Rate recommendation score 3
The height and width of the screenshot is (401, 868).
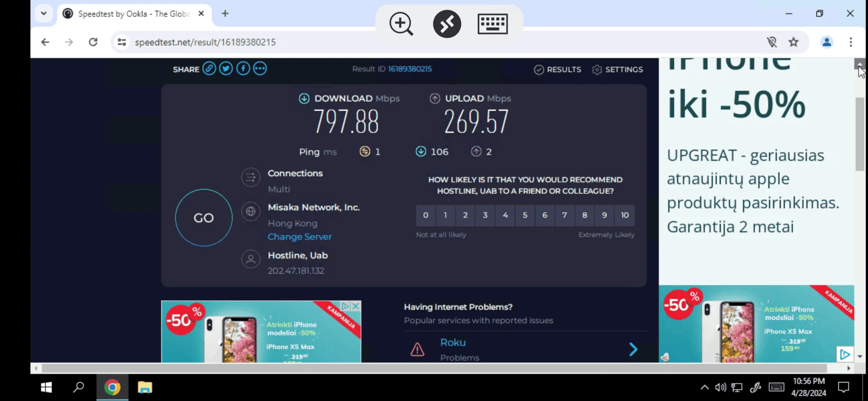(x=485, y=215)
